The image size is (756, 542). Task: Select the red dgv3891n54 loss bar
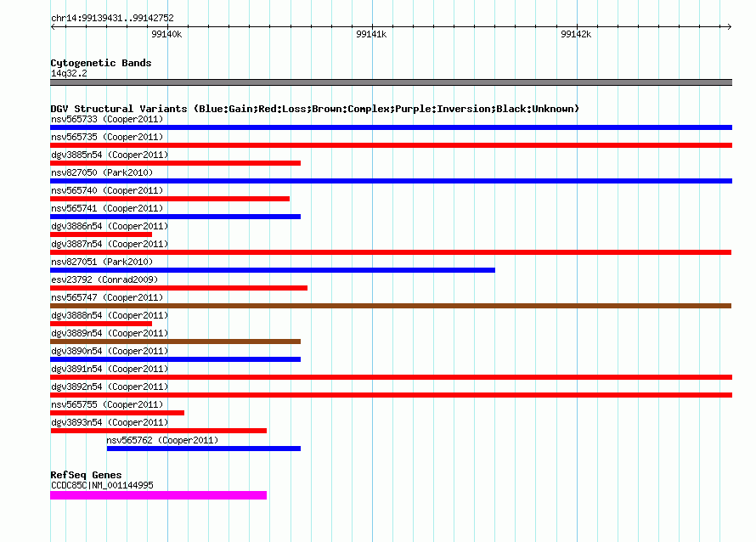[391, 377]
